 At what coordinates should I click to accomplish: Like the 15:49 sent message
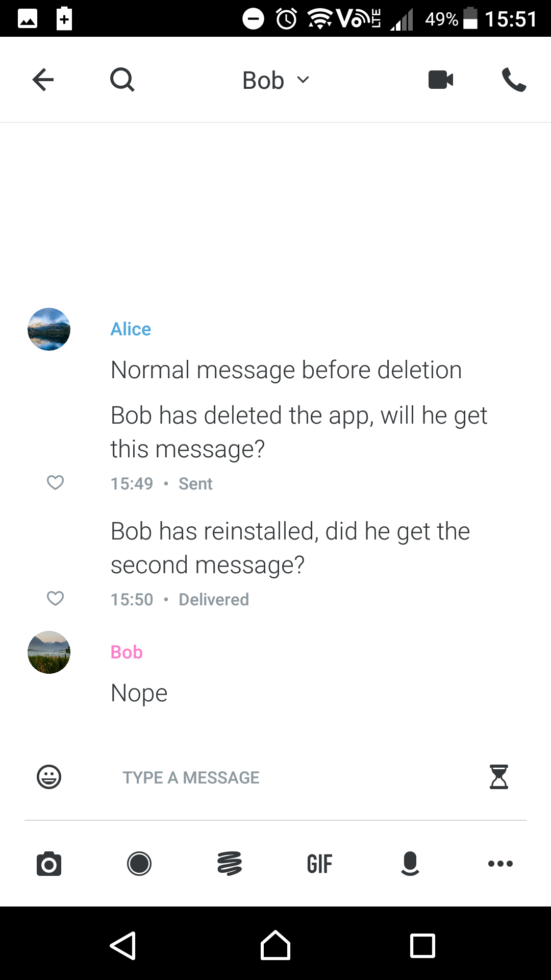55,482
